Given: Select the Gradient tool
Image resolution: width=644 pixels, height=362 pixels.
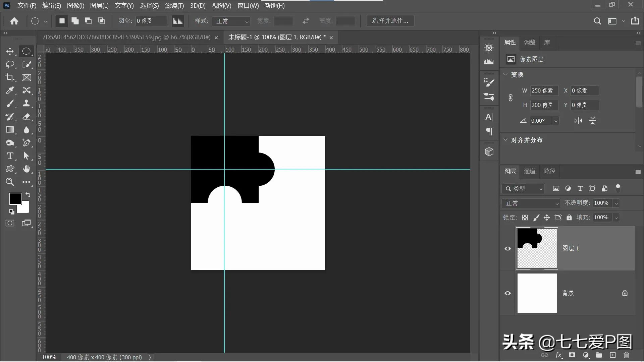Looking at the screenshot, I should pos(10,130).
